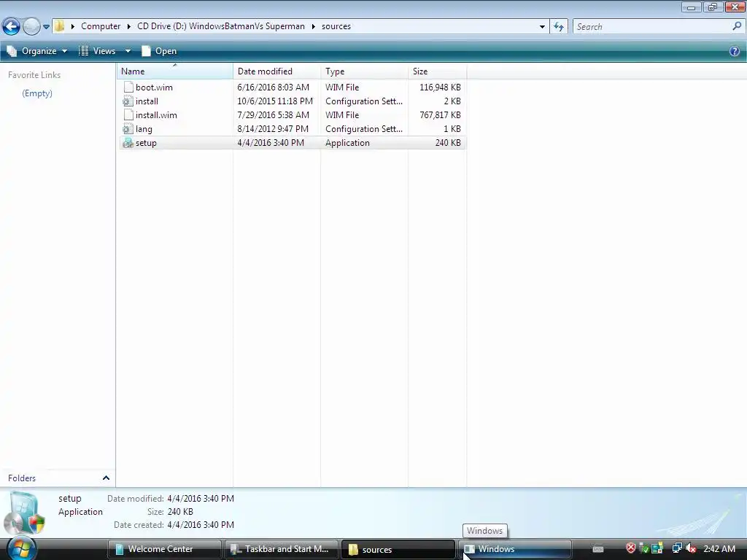Select the install.wim file icon
Image resolution: width=747 pixels, height=560 pixels.
tap(128, 114)
